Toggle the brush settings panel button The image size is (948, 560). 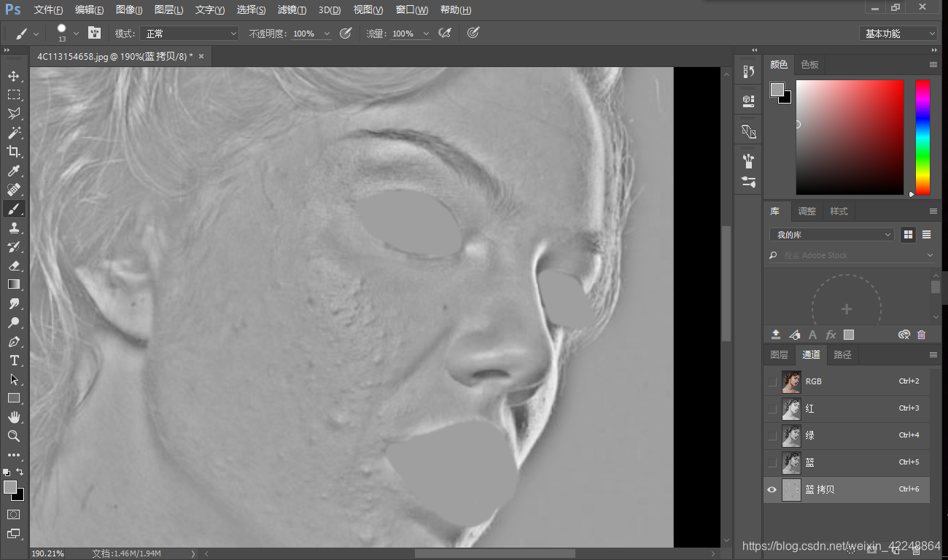[x=94, y=33]
